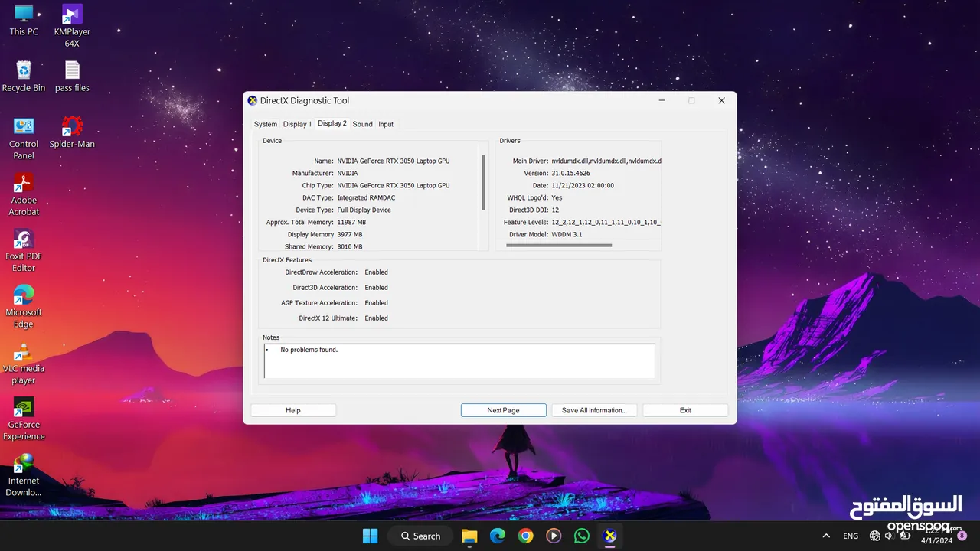Click the Windows Start button
This screenshot has height=551, width=980.
[370, 536]
